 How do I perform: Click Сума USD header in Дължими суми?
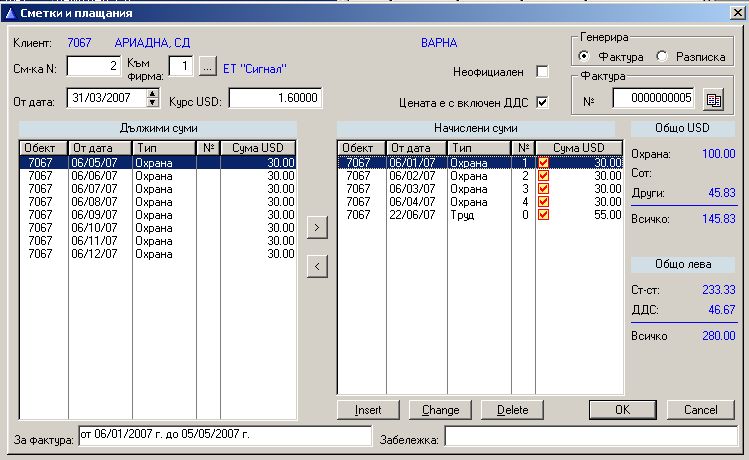(258, 148)
